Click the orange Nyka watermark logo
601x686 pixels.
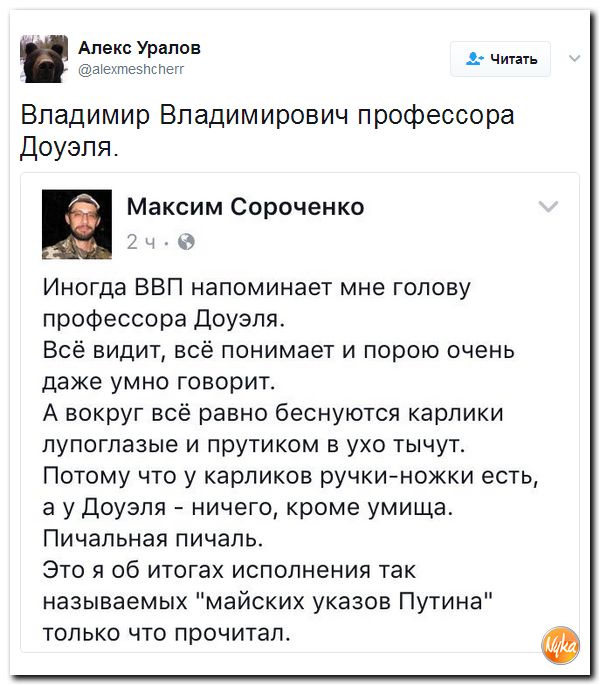click(x=560, y=645)
